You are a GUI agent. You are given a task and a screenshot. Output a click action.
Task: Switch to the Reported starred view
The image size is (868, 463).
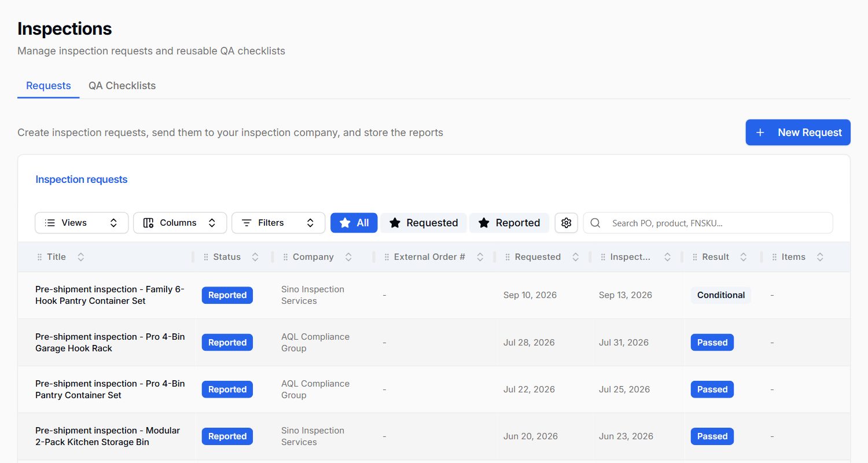click(509, 223)
